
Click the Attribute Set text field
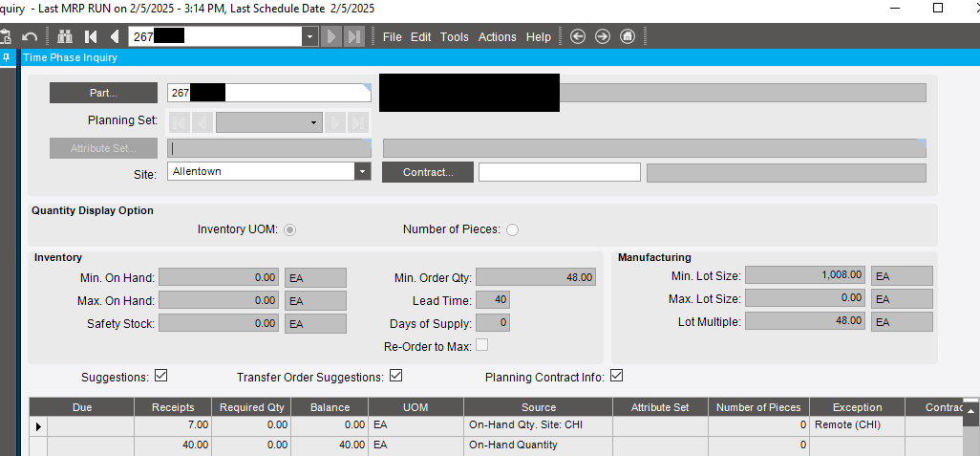(268, 148)
